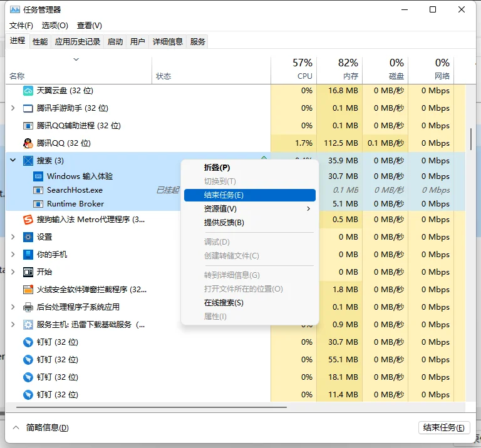Select the 腾讯QQ (32 位) row name

63,143
